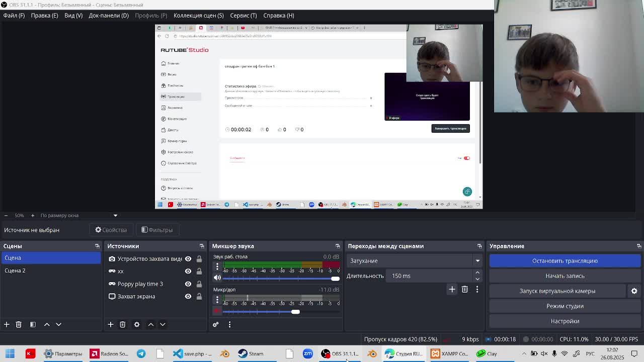Viewport: 644px width, 362px height.
Task: Toggle lock on the xx source
Action: (199, 271)
